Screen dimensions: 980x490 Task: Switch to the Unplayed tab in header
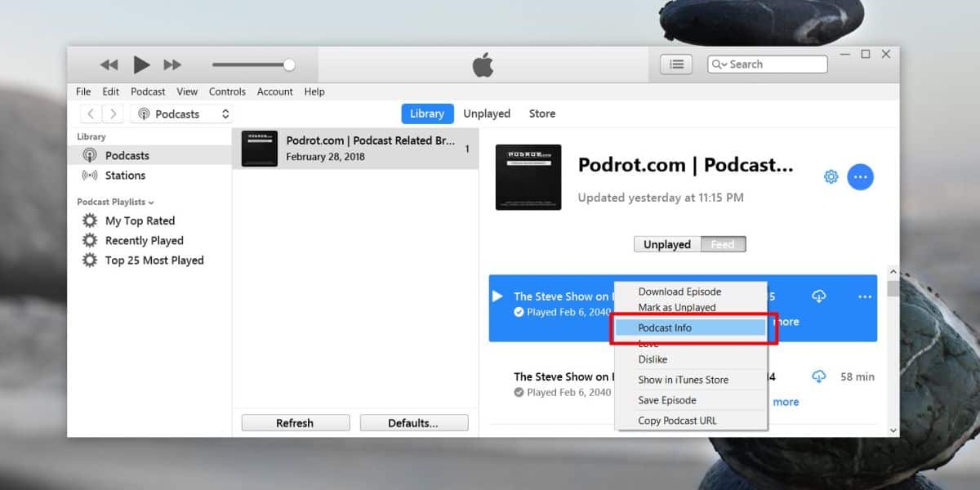pyautogui.click(x=487, y=114)
